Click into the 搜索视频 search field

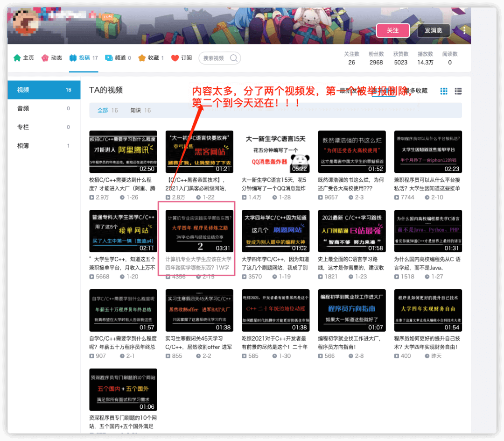coord(215,58)
